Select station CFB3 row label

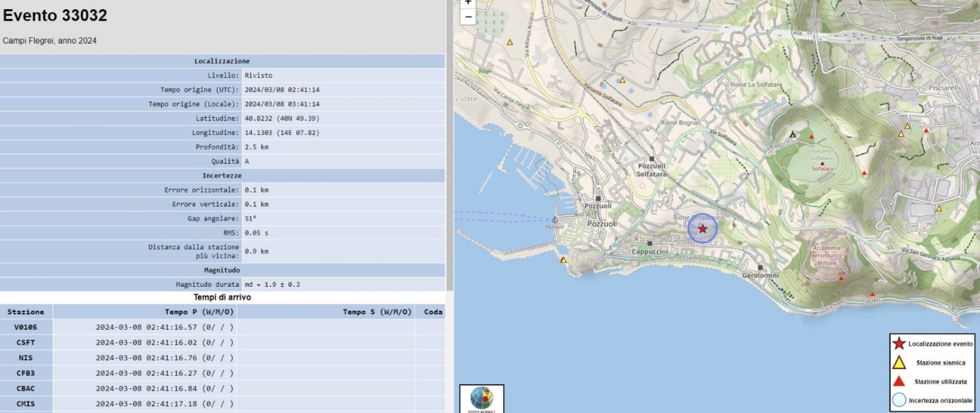(x=26, y=373)
